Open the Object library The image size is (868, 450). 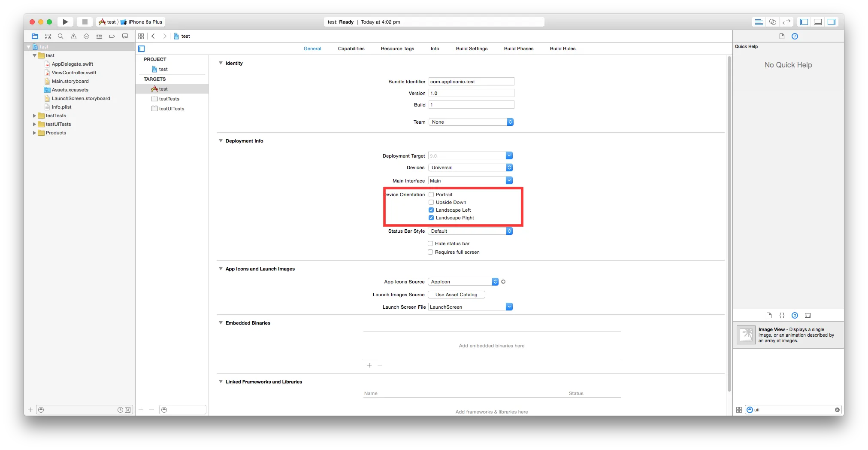coord(795,316)
